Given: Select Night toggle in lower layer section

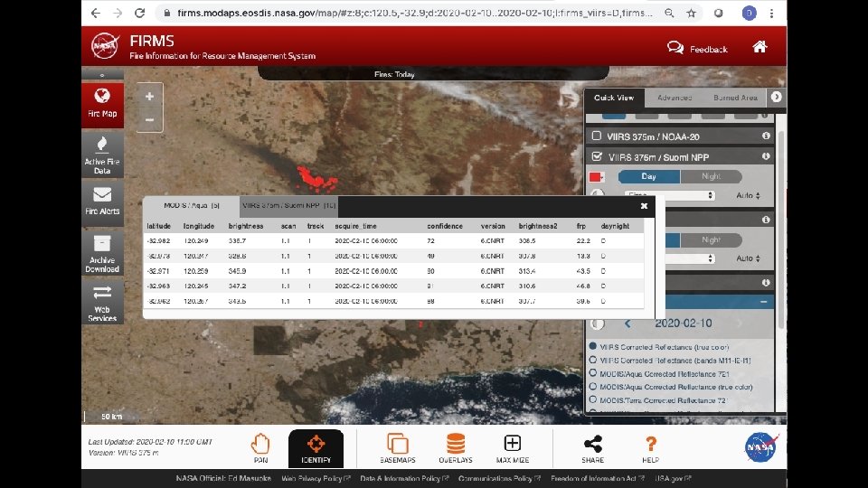Looking at the screenshot, I should 711,239.
